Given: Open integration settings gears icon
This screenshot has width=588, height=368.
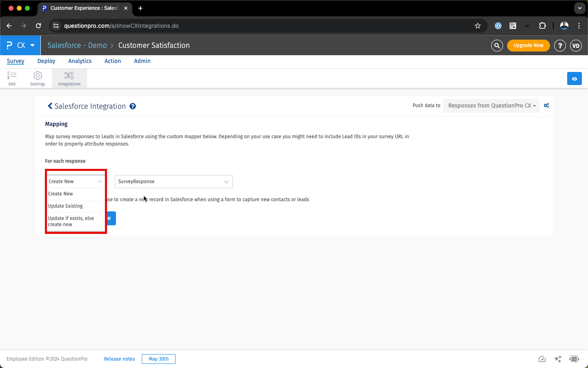Looking at the screenshot, I should (546, 105).
